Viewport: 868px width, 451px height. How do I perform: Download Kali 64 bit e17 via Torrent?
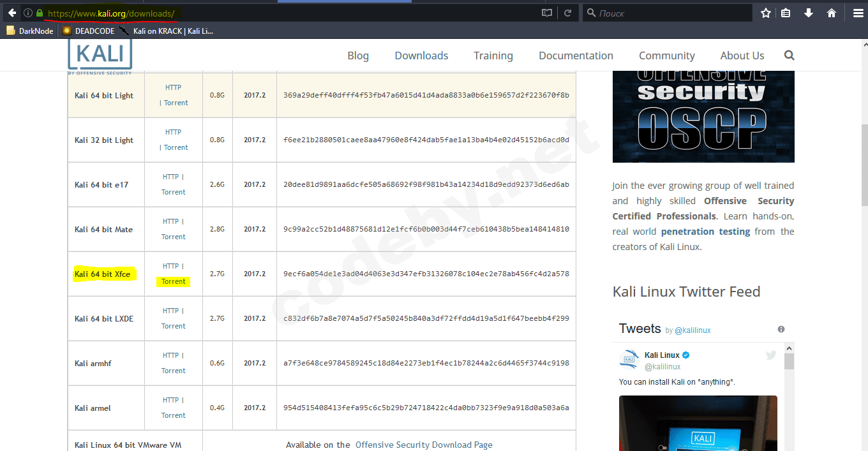[x=174, y=192]
